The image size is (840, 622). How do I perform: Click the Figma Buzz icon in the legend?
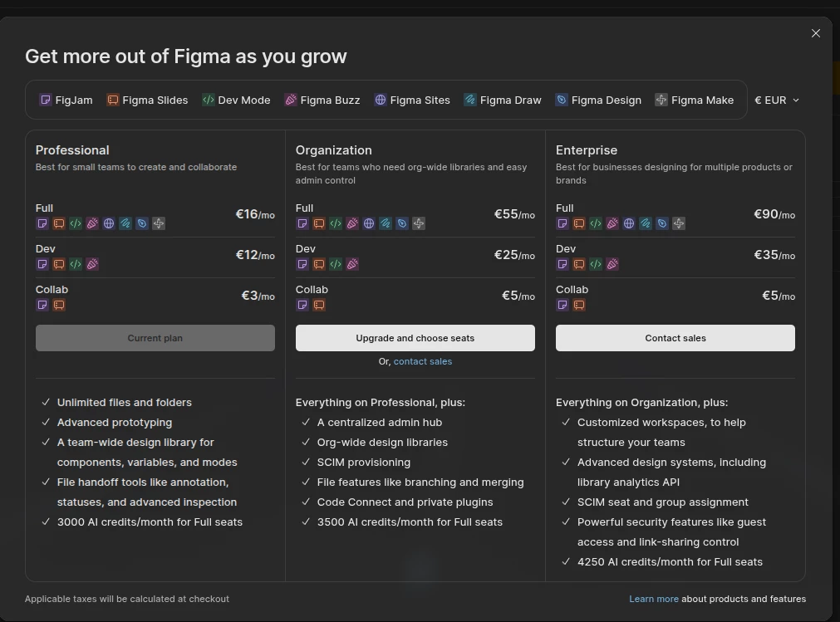(290, 100)
